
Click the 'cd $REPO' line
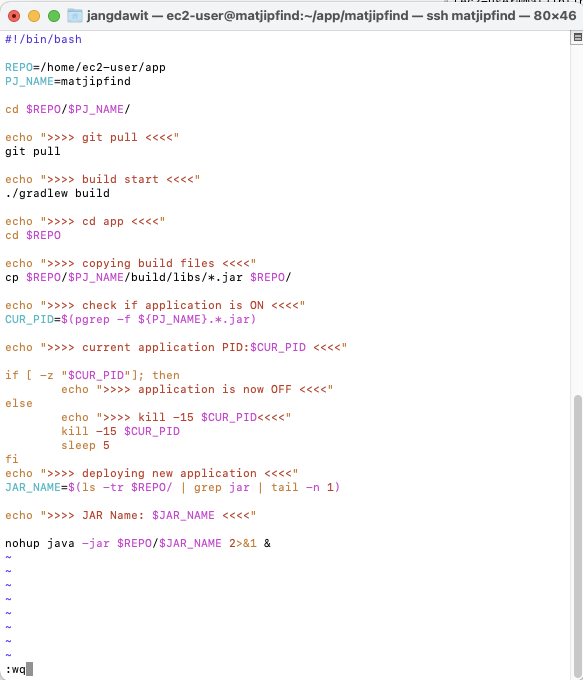[33, 235]
